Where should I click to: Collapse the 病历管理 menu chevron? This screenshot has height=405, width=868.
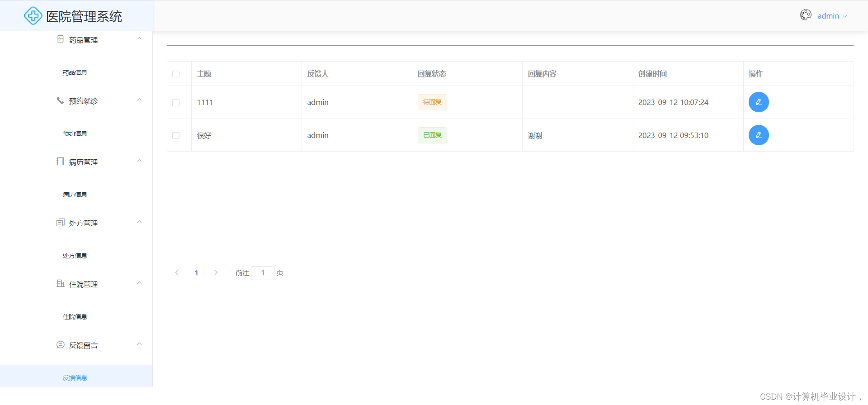click(x=139, y=161)
